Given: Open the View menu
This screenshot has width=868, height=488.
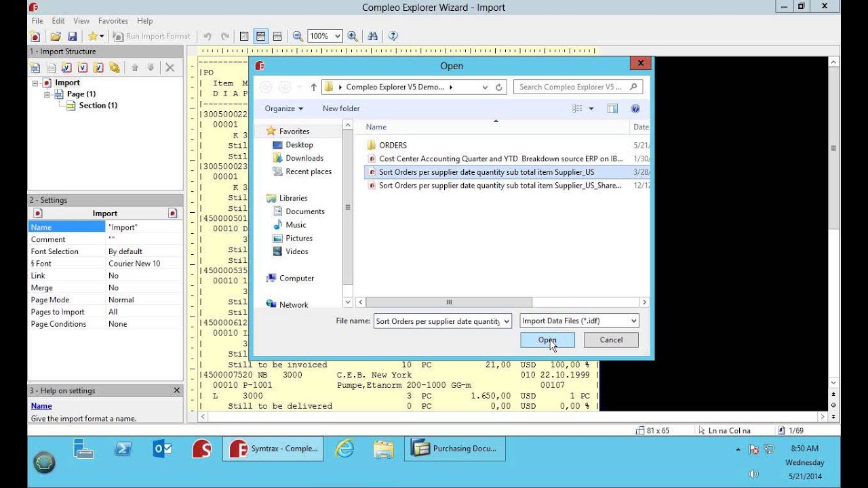Looking at the screenshot, I should coord(81,21).
